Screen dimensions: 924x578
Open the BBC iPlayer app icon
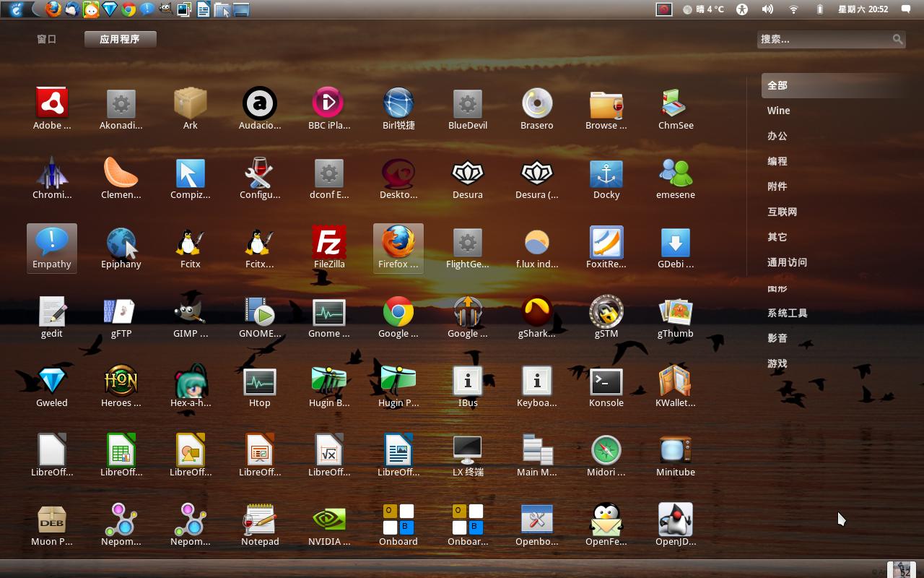[x=329, y=103]
